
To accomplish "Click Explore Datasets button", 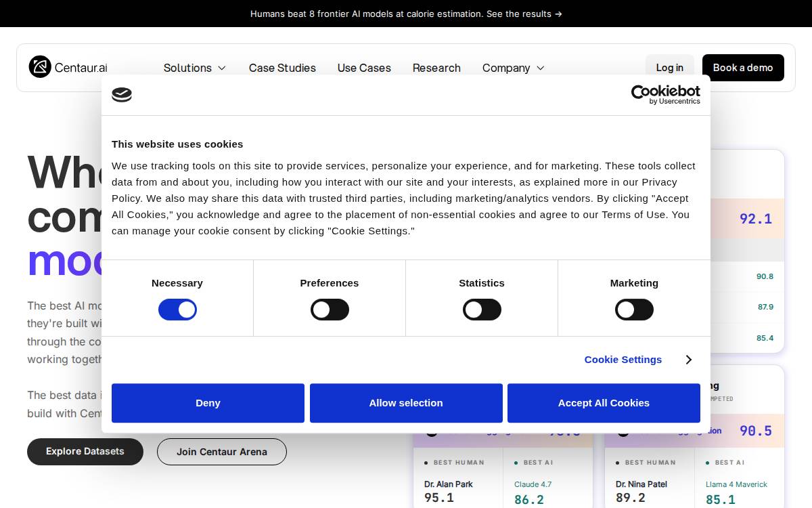I will pos(85,452).
